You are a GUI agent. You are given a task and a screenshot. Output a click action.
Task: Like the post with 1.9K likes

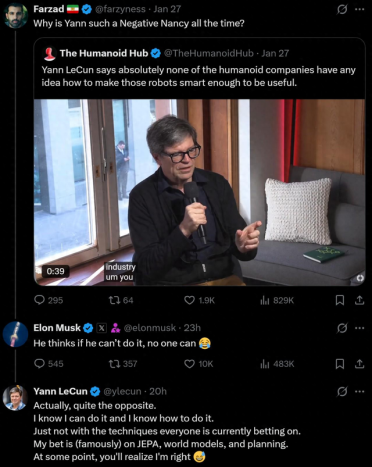199,300
